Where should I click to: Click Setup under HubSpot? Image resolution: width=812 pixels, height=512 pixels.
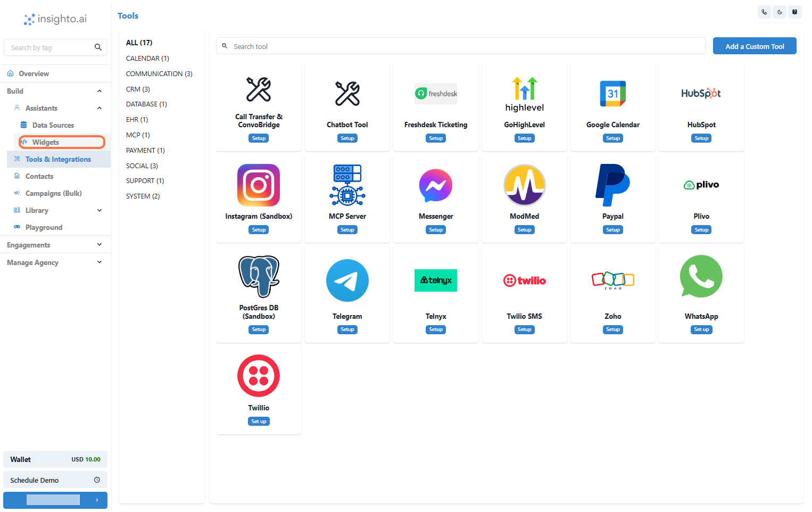pyautogui.click(x=701, y=138)
